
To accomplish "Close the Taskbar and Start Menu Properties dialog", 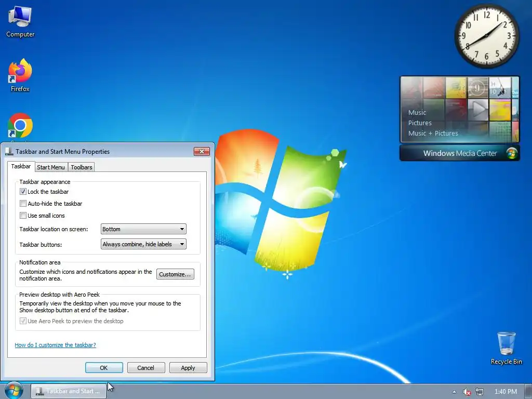I will click(202, 151).
